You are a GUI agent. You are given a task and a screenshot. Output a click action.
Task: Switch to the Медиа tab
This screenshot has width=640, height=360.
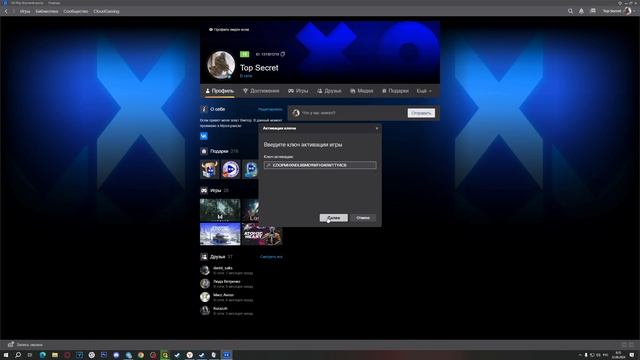[362, 91]
